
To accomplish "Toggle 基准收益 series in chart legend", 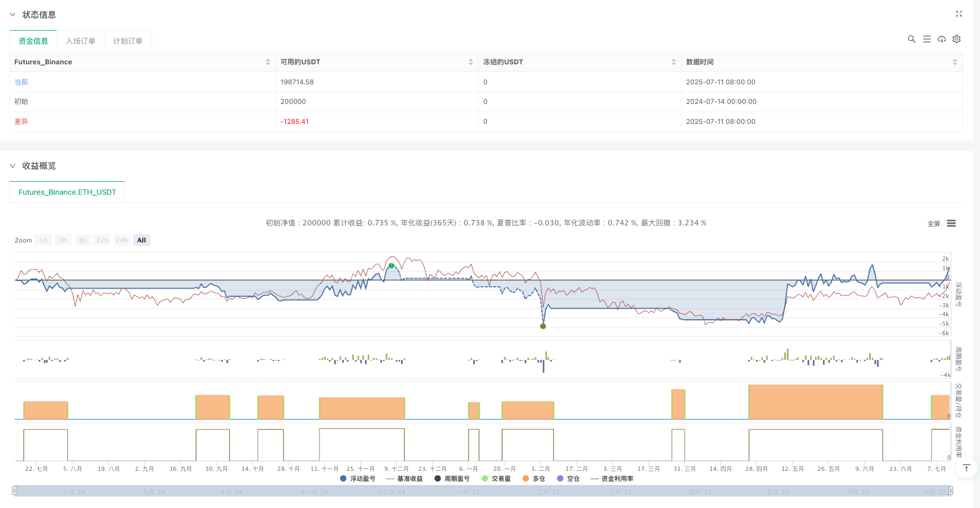I will point(405,478).
